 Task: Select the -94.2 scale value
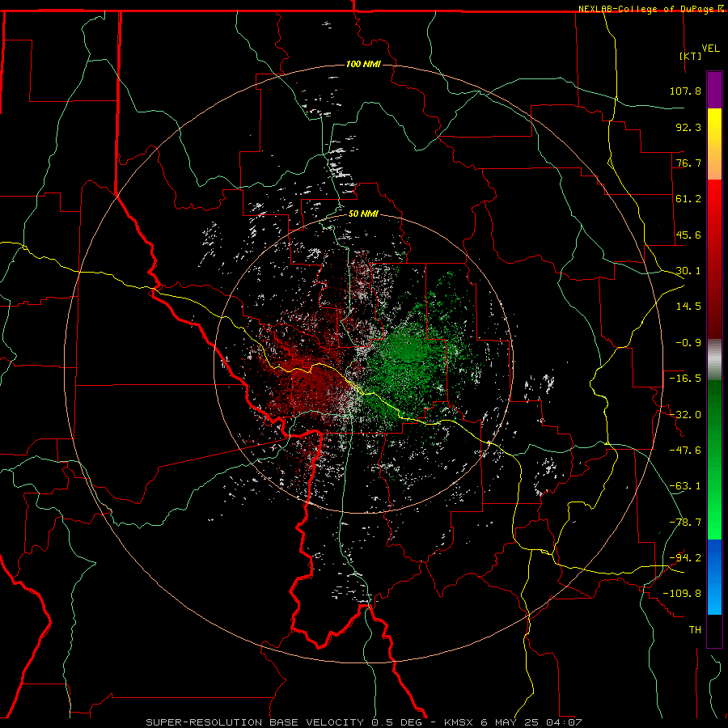(x=685, y=557)
